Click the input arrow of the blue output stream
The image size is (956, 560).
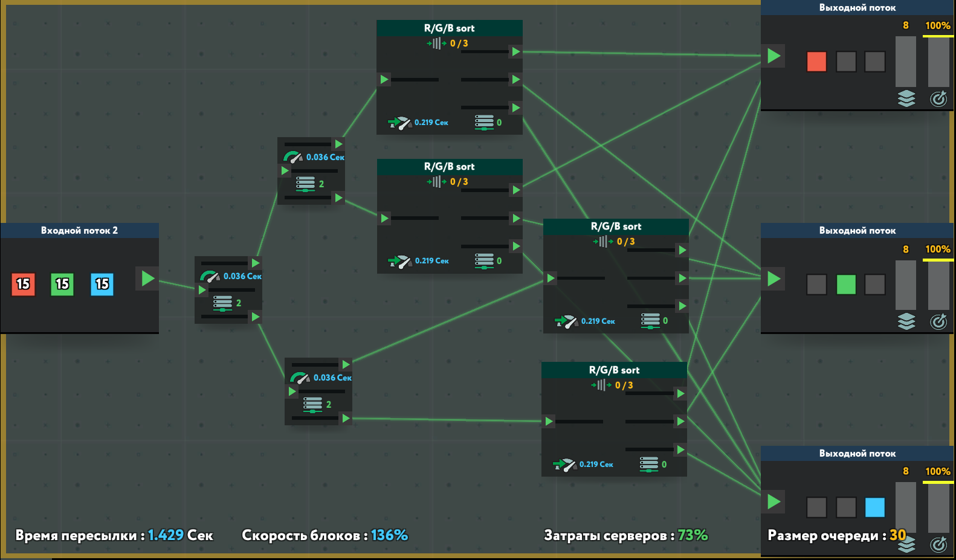(x=774, y=501)
